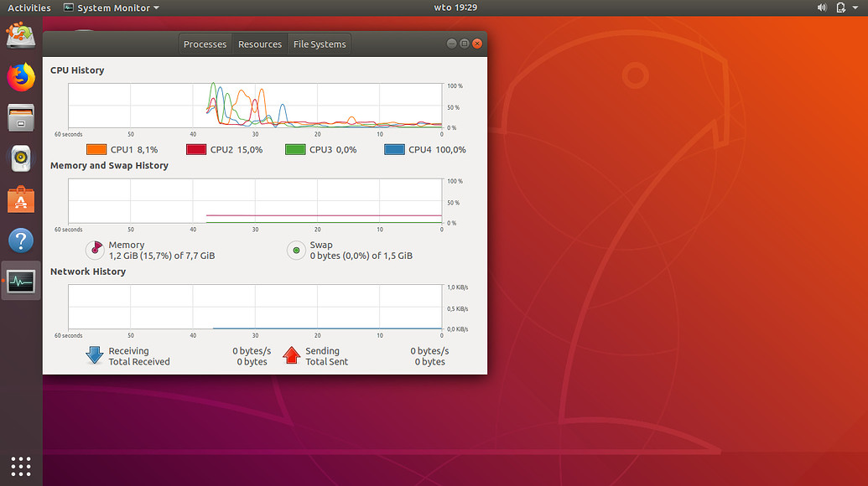Click inside the Network History graph area
This screenshot has height=486, width=868.
(x=252, y=306)
